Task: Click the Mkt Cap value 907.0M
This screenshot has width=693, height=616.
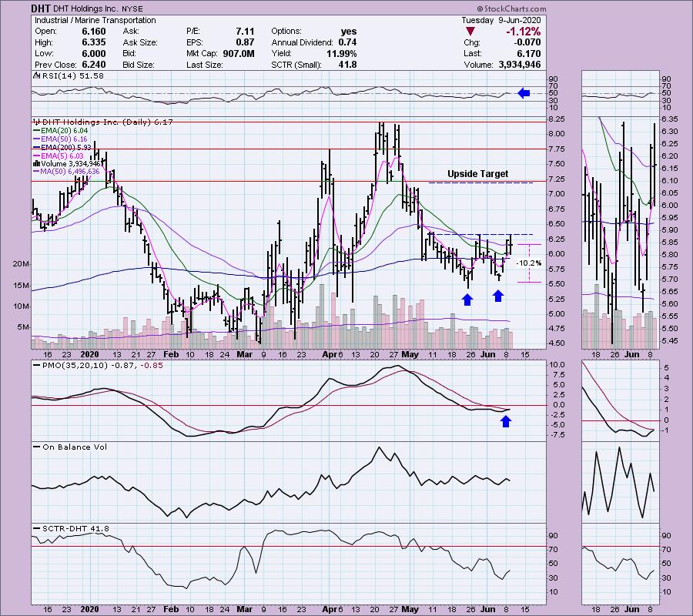Action: [238, 53]
